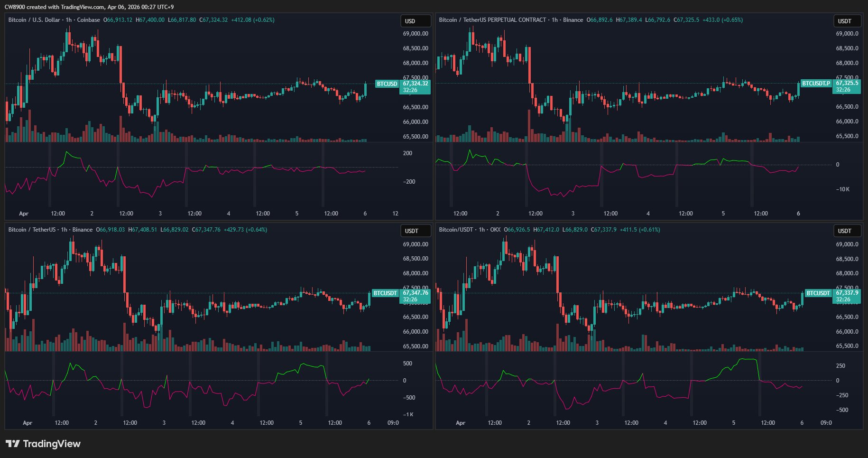
Task: Click the −10K indicator scale value
Action: pyautogui.click(x=842, y=189)
